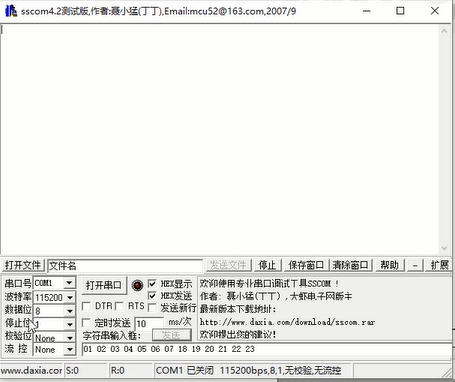Image resolution: width=455 pixels, height=382 pixels.
Task: Maximize the sscom window
Action: click(x=400, y=11)
